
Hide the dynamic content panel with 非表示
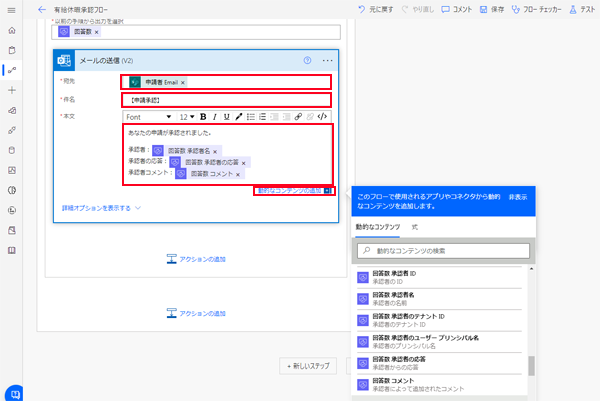click(518, 197)
